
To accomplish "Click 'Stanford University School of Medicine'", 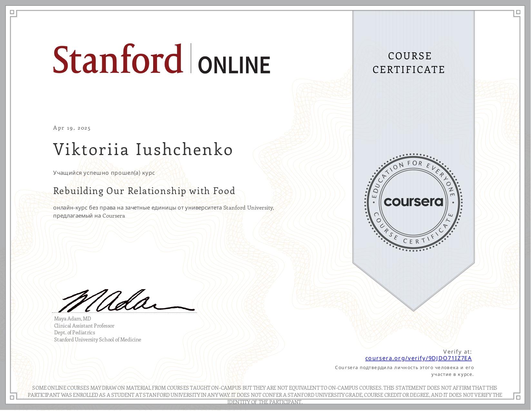I will [x=98, y=340].
